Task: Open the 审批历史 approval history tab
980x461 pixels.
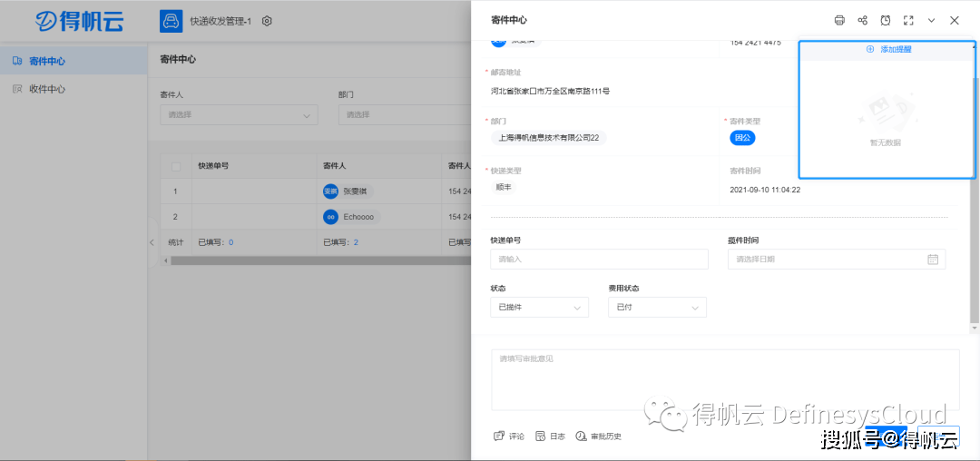Action: [x=598, y=436]
